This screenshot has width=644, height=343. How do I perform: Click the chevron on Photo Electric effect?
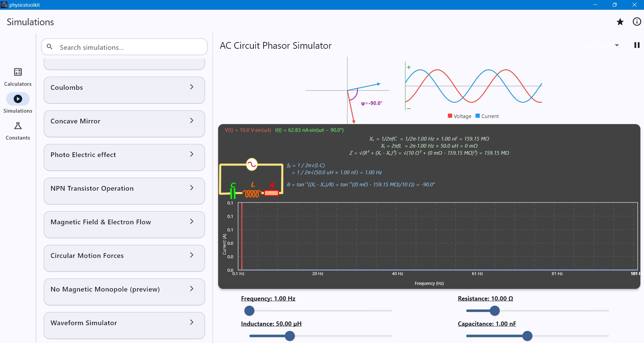pos(192,154)
